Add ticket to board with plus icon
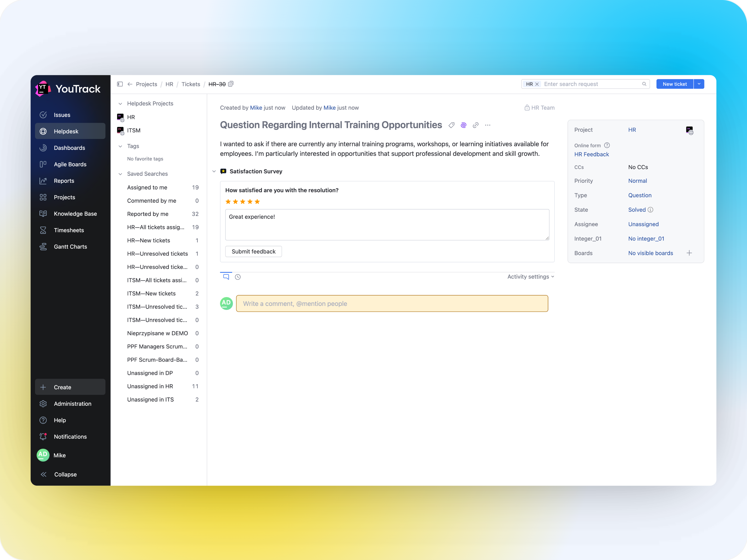This screenshot has width=747, height=560. tap(689, 253)
